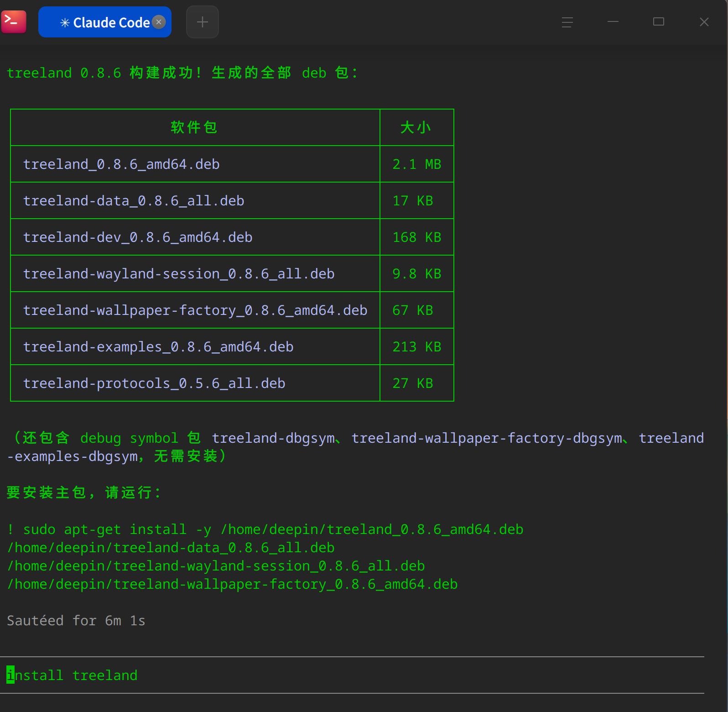Click 'treeland-wallpaper-factory_0.8.6_amd64.deb' table cell
The height and width of the screenshot is (712, 728).
pos(195,310)
